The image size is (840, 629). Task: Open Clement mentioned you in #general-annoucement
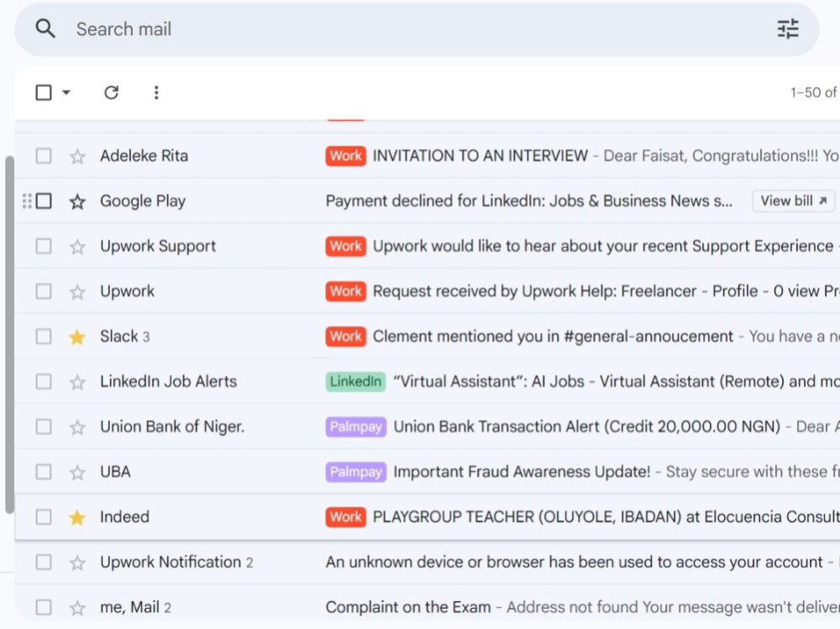(x=553, y=337)
